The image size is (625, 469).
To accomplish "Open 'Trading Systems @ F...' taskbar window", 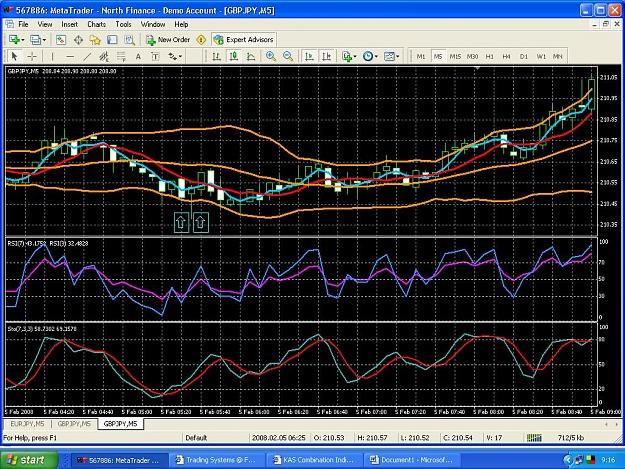I will click(x=216, y=460).
